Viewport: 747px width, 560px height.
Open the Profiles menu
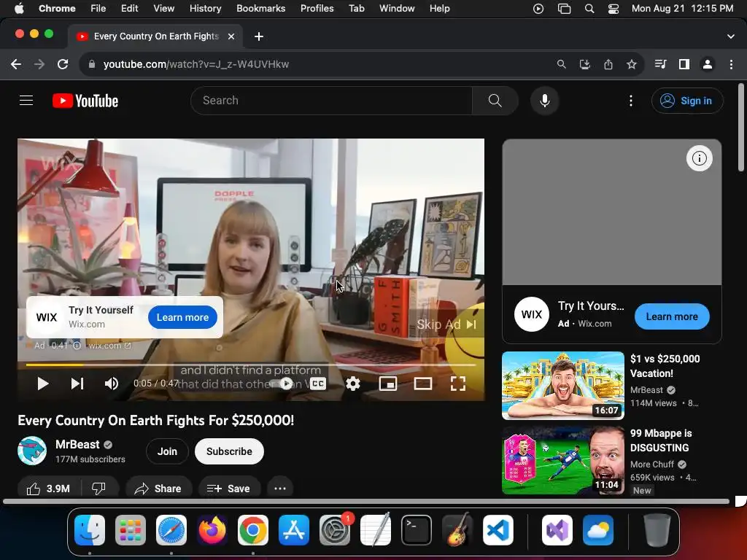pyautogui.click(x=317, y=9)
